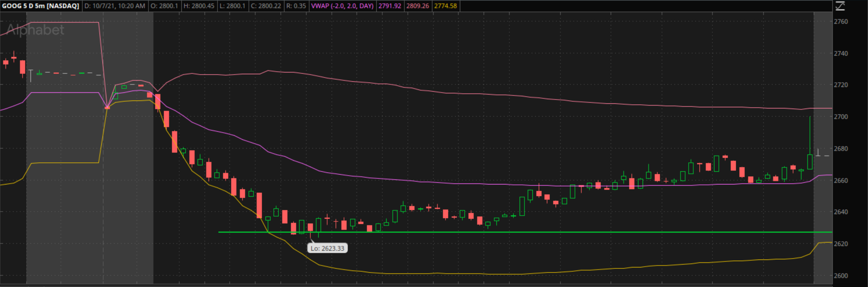Click the 2700 price axis label

coord(841,117)
